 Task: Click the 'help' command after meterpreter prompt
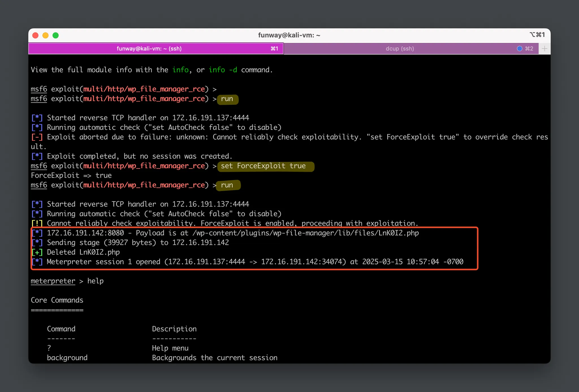[x=95, y=281]
